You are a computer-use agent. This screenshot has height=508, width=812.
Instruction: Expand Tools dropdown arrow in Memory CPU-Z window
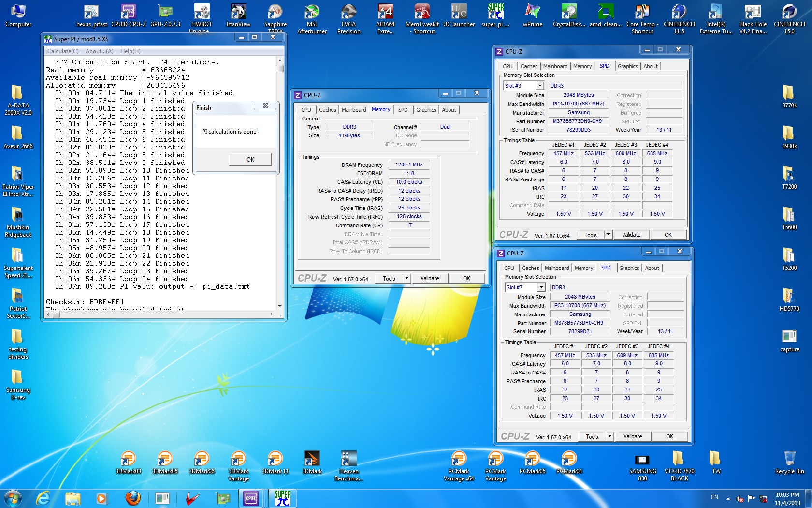[406, 278]
